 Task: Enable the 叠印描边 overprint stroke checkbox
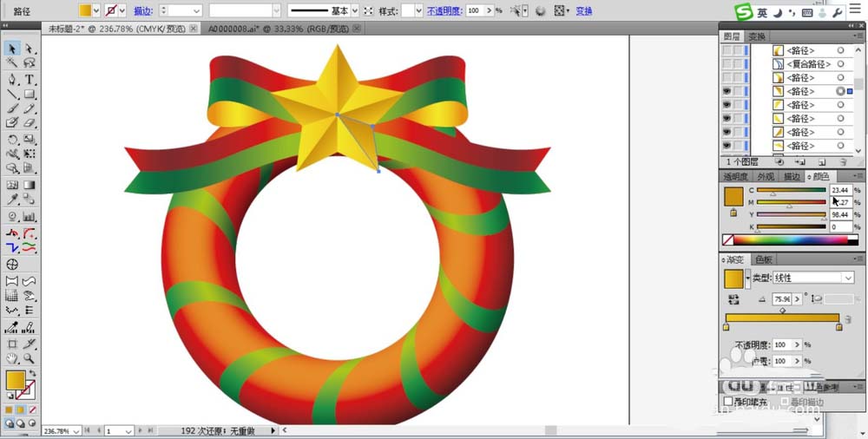coord(785,402)
